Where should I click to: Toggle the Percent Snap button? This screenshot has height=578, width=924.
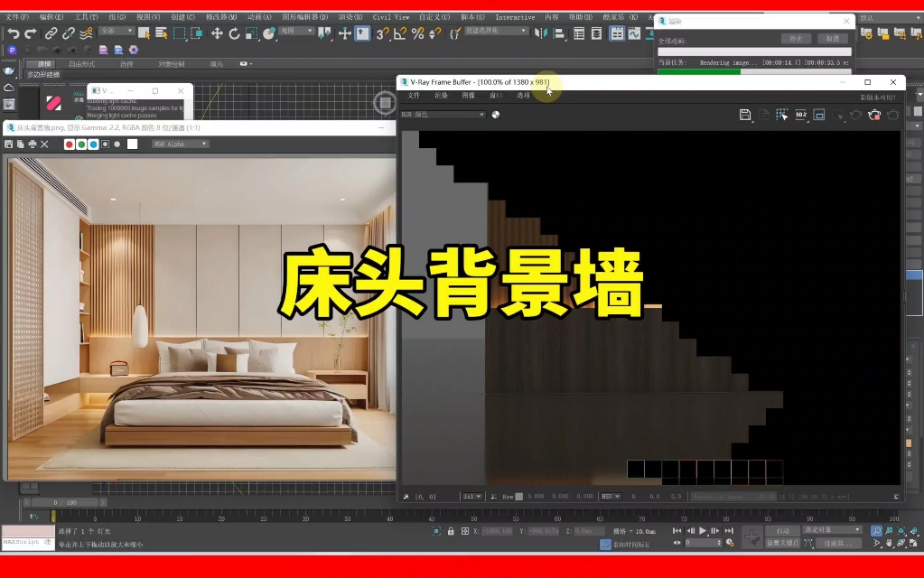click(x=418, y=33)
